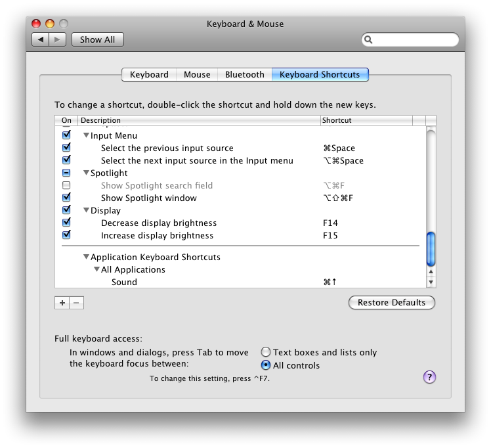Click scrollbar down arrow in shortcuts list
The height and width of the screenshot is (448, 491).
431,282
